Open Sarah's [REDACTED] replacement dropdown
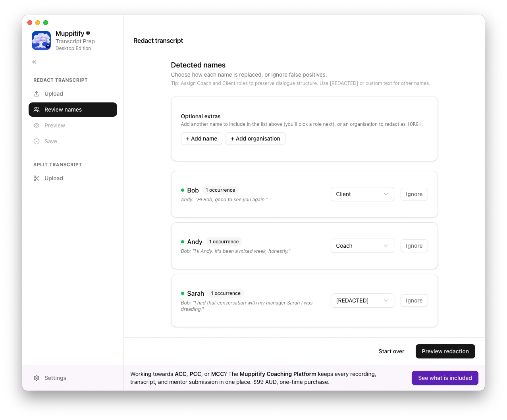The width and height of the screenshot is (507, 420). pos(362,301)
